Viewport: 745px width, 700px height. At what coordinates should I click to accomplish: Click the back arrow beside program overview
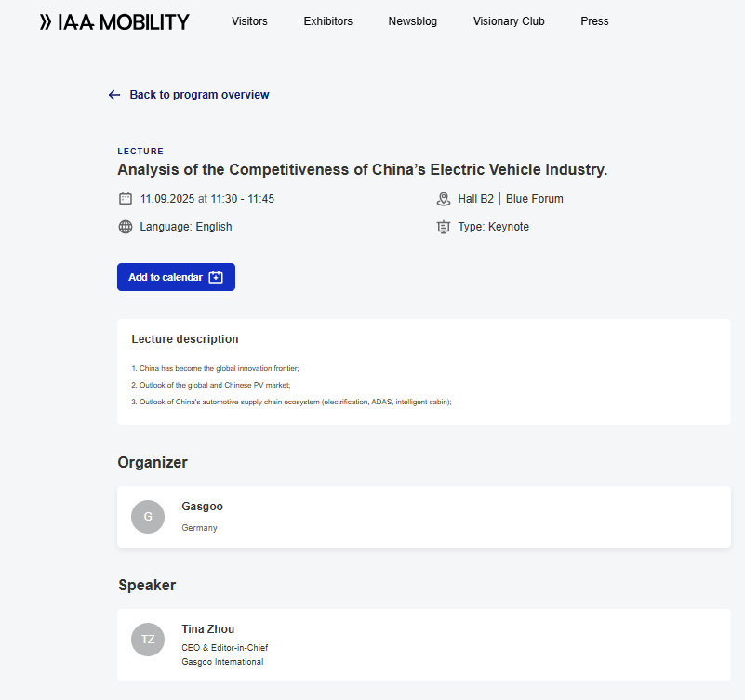113,94
